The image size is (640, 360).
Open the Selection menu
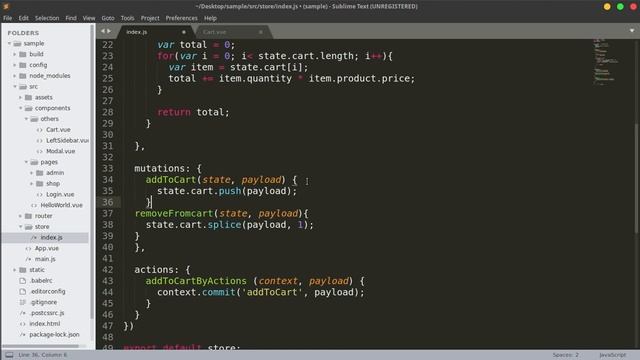(47, 18)
